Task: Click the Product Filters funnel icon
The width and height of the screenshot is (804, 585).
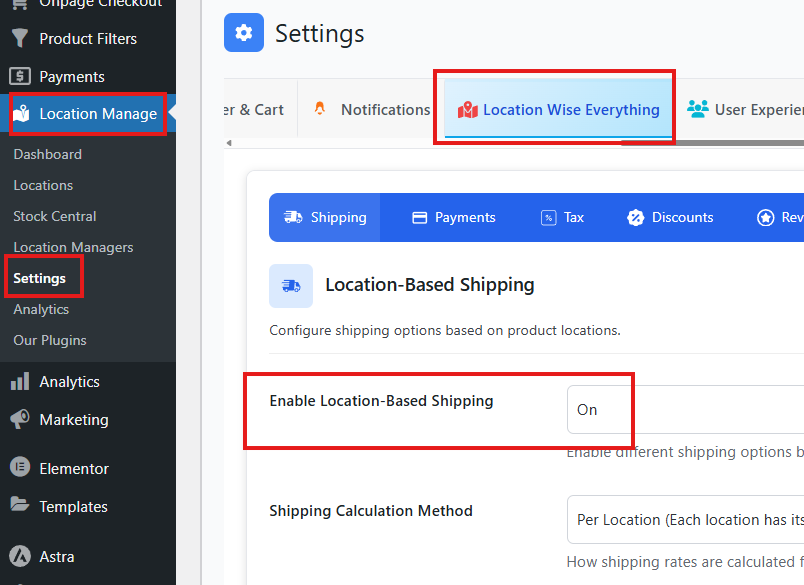Action: point(19,39)
